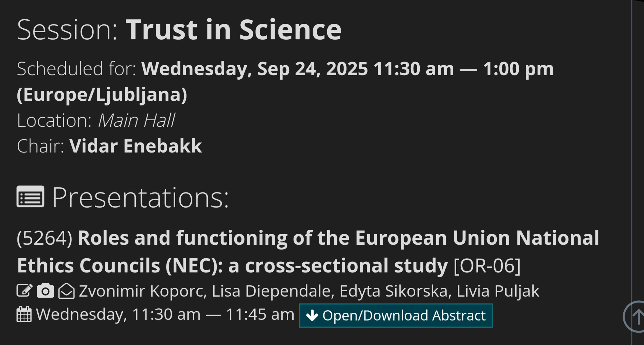Viewport: 644px width, 345px height.
Task: Click the OR-06 presentation code
Action: point(487,266)
